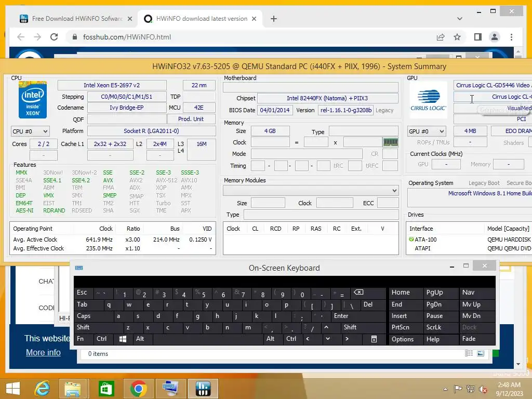The height and width of the screenshot is (399, 532).
Task: Go forward in Chrome browser
Action: click(37, 37)
